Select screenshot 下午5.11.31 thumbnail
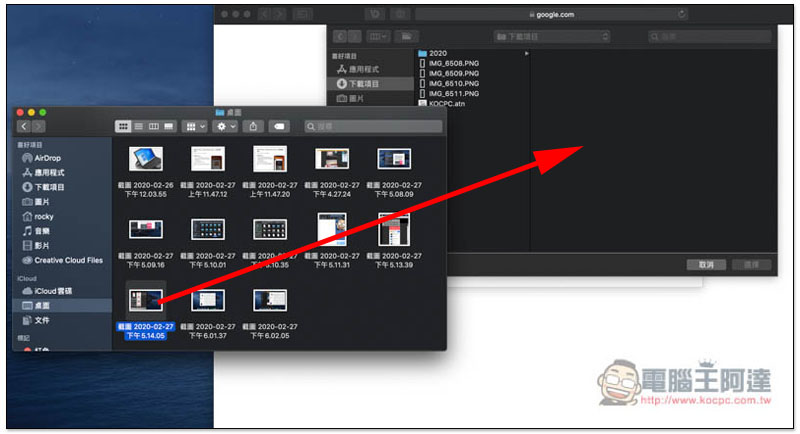 (x=332, y=229)
